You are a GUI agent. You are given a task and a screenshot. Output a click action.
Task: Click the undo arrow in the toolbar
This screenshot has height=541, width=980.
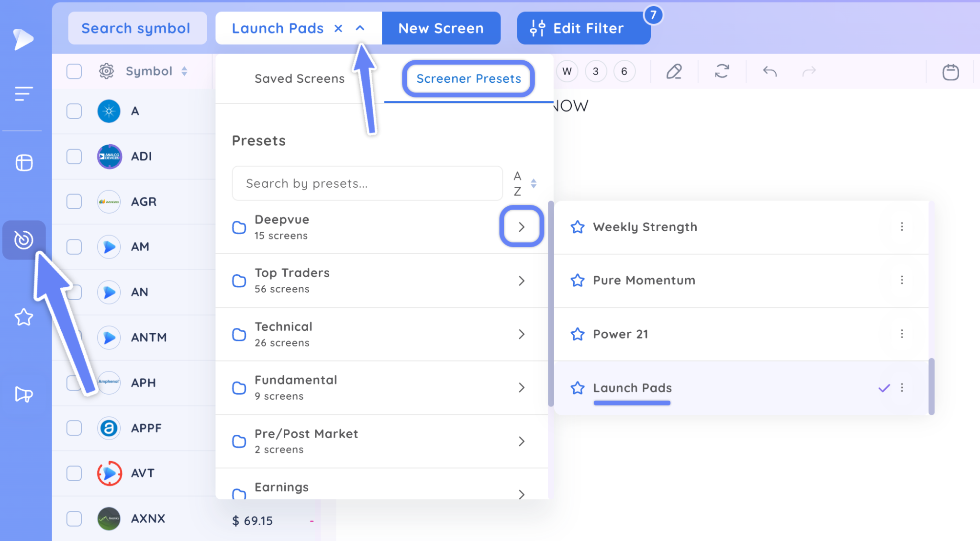(x=769, y=71)
